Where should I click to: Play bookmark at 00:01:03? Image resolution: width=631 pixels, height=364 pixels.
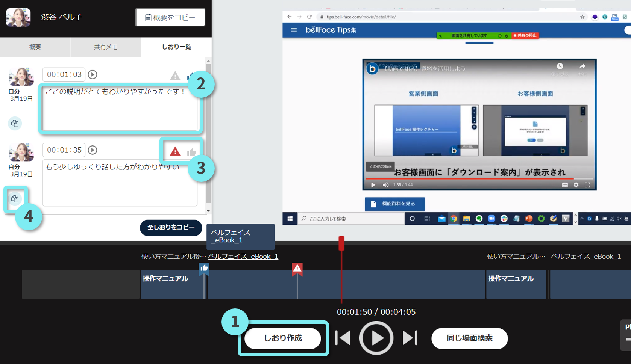click(x=93, y=74)
